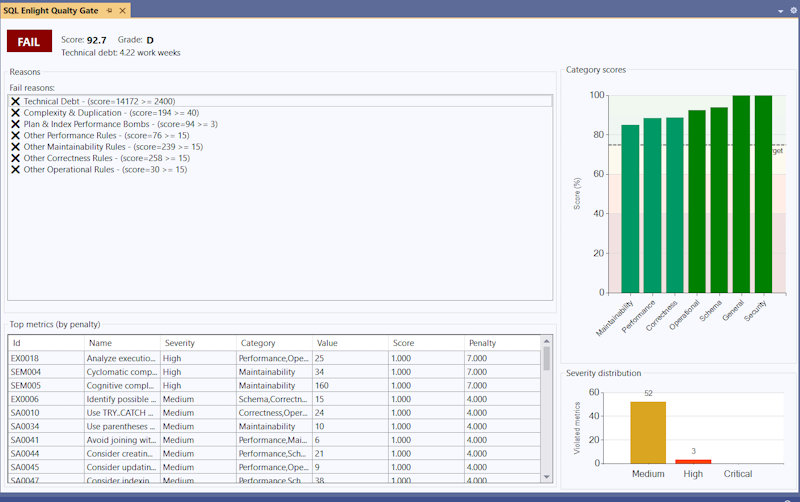Click the X icon beside Other Performance Rules
The image size is (800, 502).
(16, 135)
